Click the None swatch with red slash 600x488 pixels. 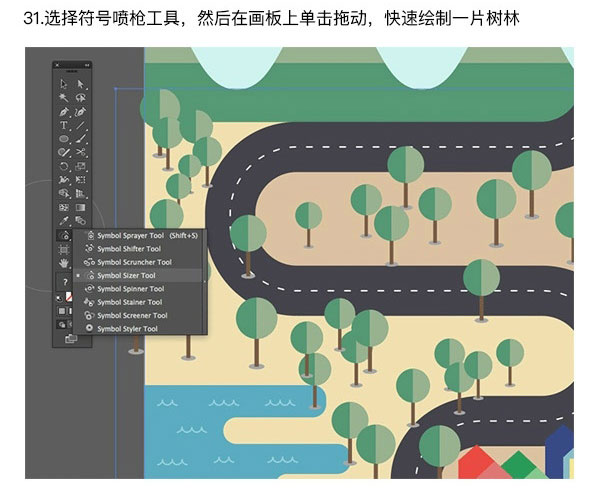click(69, 297)
